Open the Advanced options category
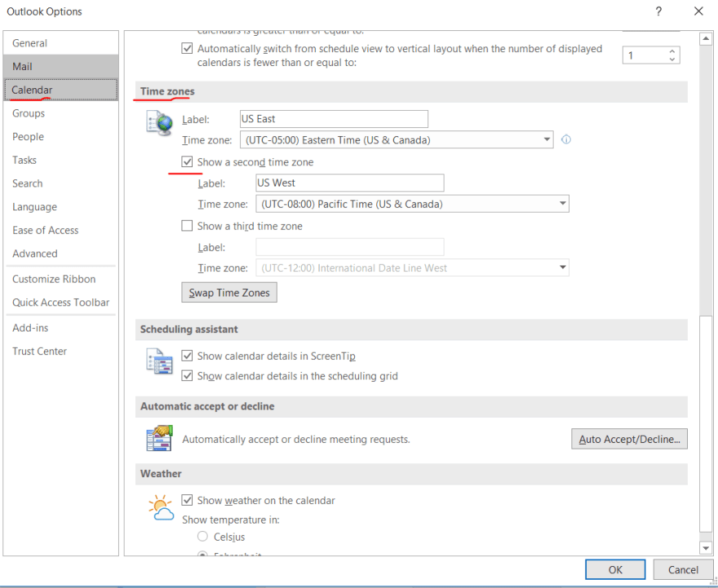This screenshot has width=718, height=588. click(60, 254)
